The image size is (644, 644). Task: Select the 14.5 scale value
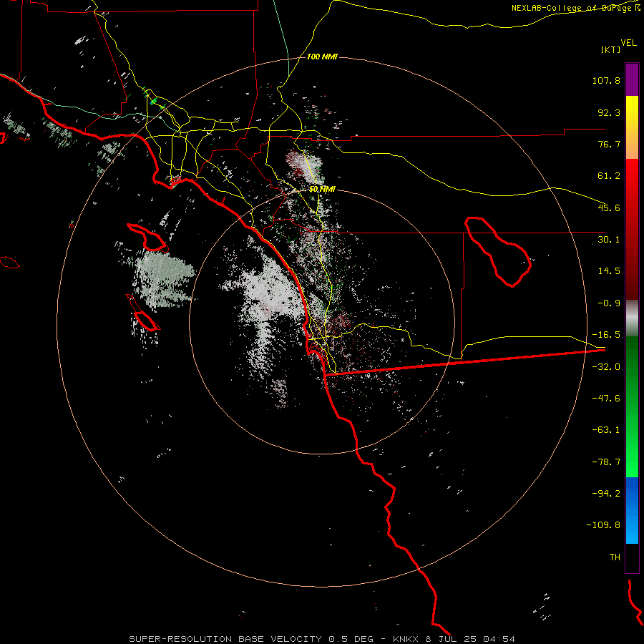(x=609, y=271)
